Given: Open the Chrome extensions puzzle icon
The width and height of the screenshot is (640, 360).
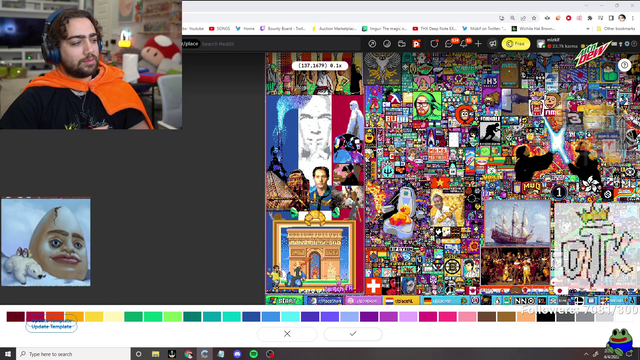Looking at the screenshot, I should 590,18.
